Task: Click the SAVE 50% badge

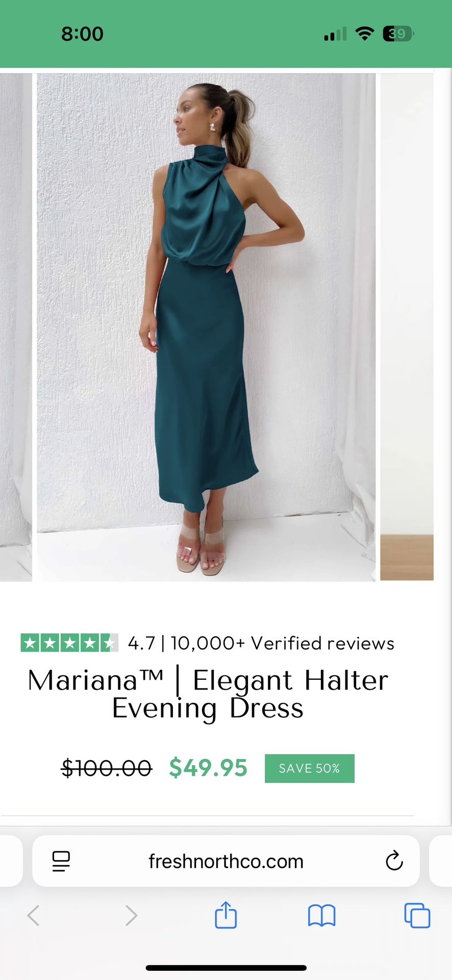Action: coord(310,768)
